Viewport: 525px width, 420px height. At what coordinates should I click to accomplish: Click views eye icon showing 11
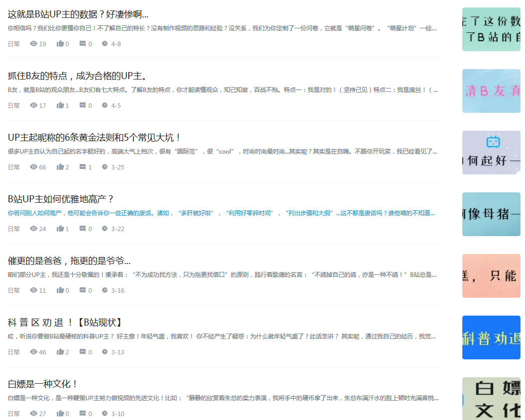[33, 290]
